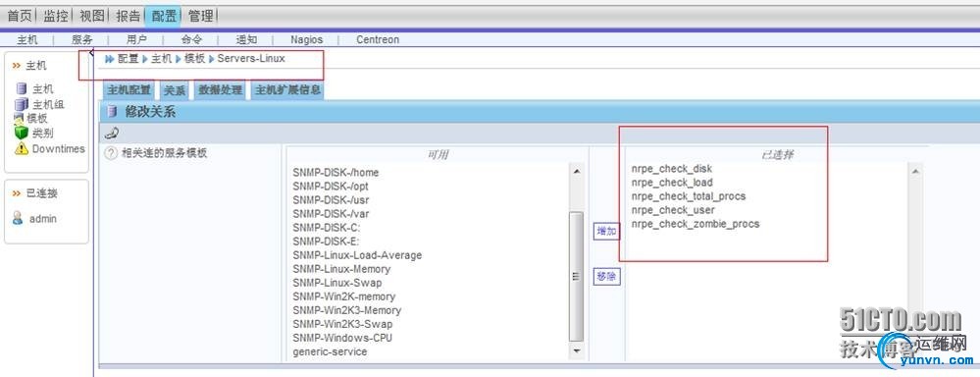980x377 pixels.
Task: Click down arrow of available list scrollbar
Action: pos(576,351)
